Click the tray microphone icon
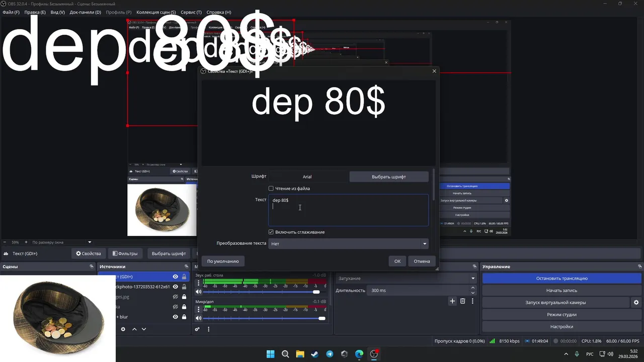Screen dimensions: 644x362 577,354
